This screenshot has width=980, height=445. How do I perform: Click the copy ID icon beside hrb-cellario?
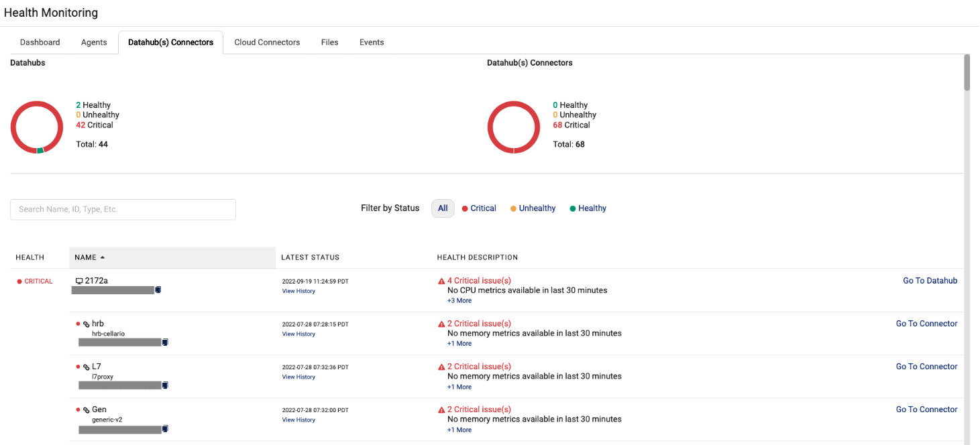click(x=166, y=342)
